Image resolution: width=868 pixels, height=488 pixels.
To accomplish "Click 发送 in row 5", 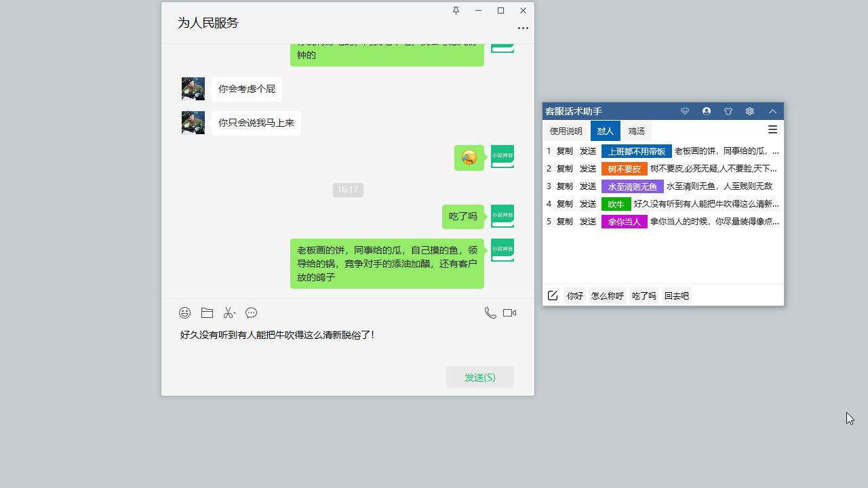I will click(x=588, y=222).
